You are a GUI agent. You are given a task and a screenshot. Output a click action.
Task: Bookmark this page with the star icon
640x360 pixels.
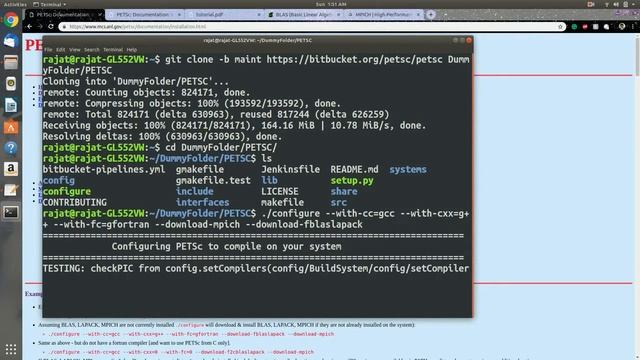(560, 27)
